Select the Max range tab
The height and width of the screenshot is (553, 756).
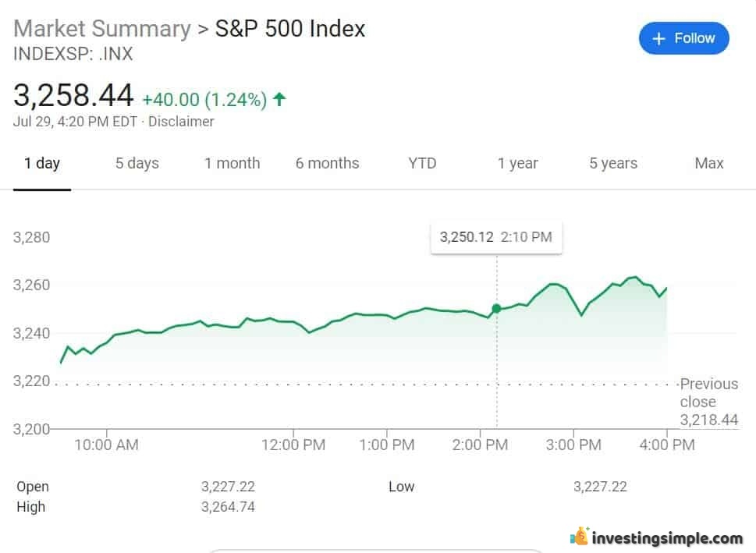[708, 164]
